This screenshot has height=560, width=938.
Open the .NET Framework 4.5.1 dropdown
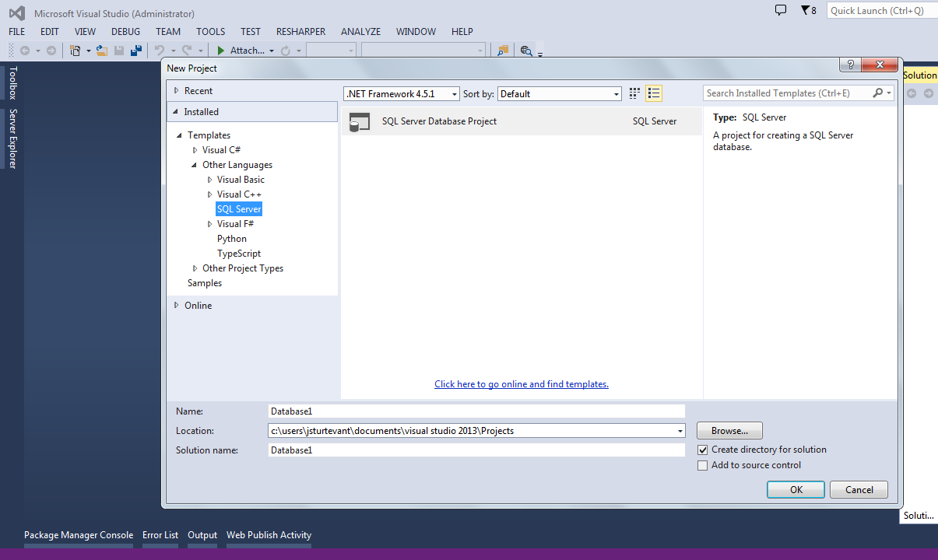[402, 93]
